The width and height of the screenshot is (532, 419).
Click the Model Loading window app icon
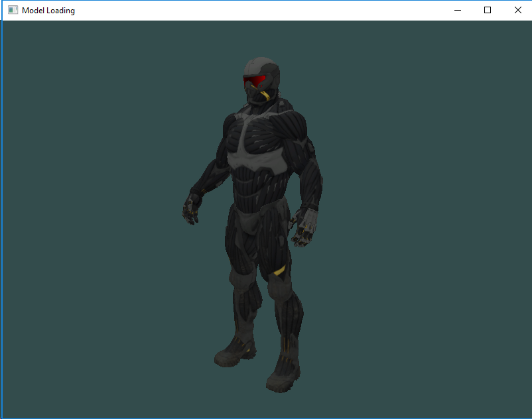13,10
